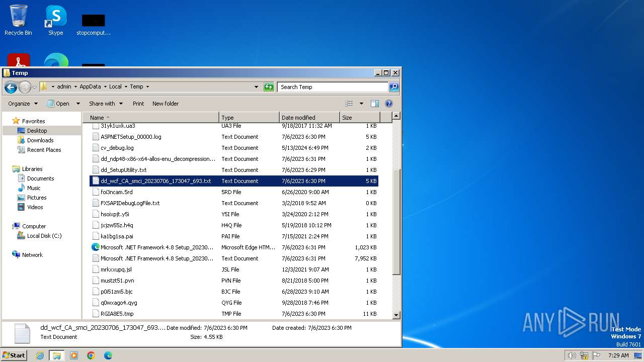Click the Skype desktop shortcut

[55, 20]
